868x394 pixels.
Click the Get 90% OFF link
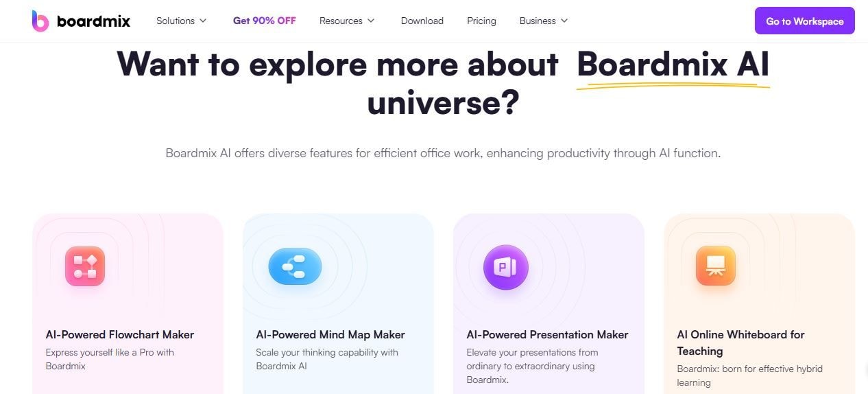click(265, 21)
